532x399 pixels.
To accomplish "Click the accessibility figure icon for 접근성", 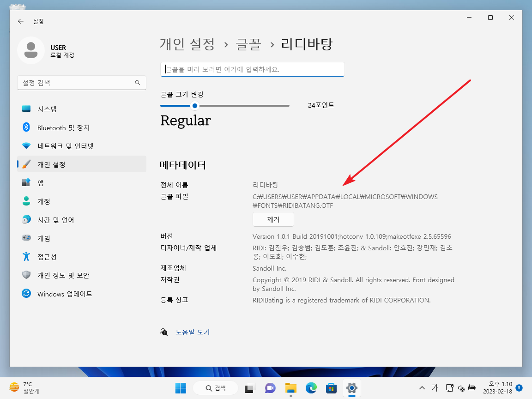I will click(26, 256).
